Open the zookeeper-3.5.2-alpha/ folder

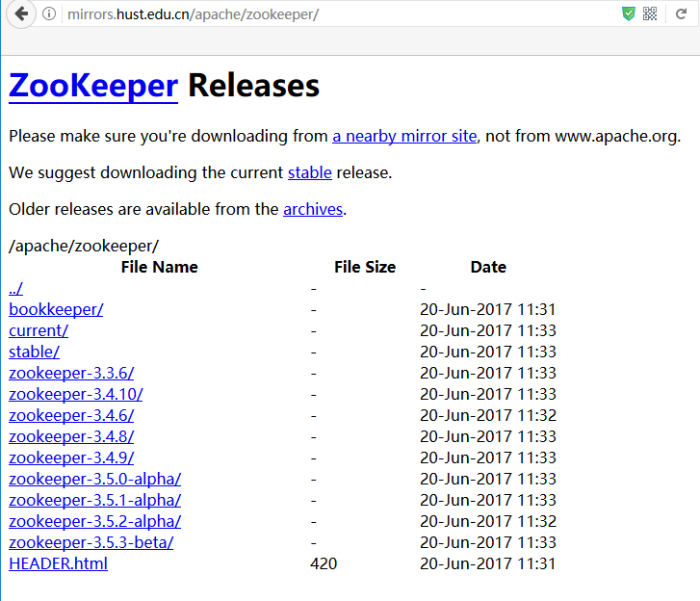95,521
